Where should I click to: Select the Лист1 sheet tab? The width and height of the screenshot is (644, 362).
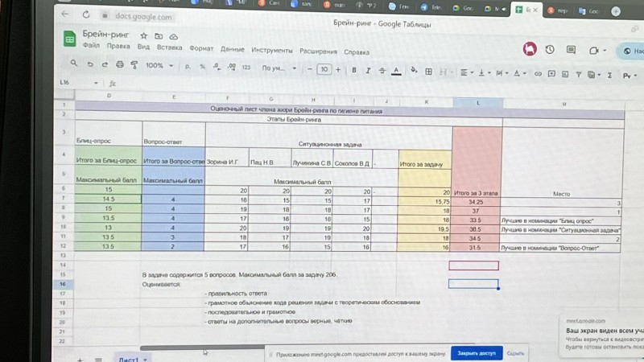(x=129, y=358)
